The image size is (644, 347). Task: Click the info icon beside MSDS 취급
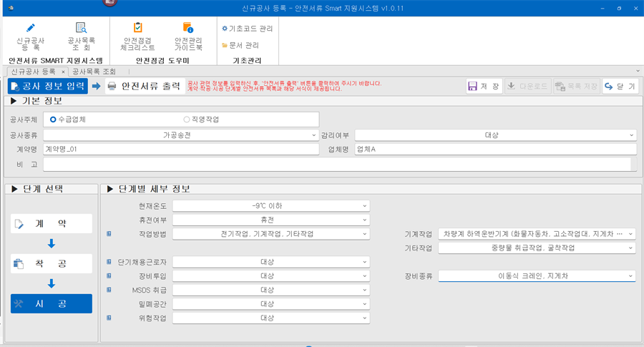pos(109,290)
